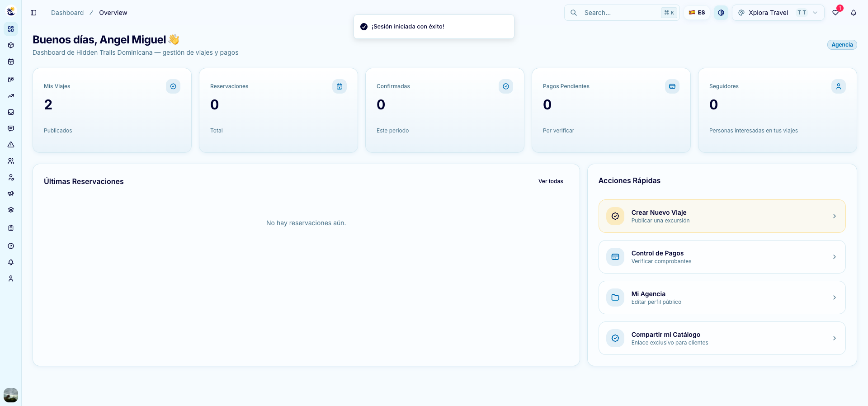Click the Mis Viajes value 2
868x406 pixels.
48,105
